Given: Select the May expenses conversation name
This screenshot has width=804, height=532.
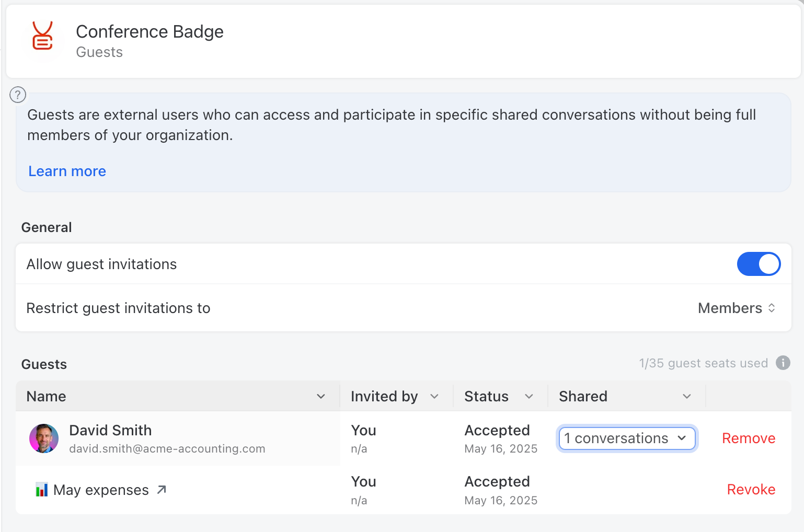Looking at the screenshot, I should tap(101, 490).
